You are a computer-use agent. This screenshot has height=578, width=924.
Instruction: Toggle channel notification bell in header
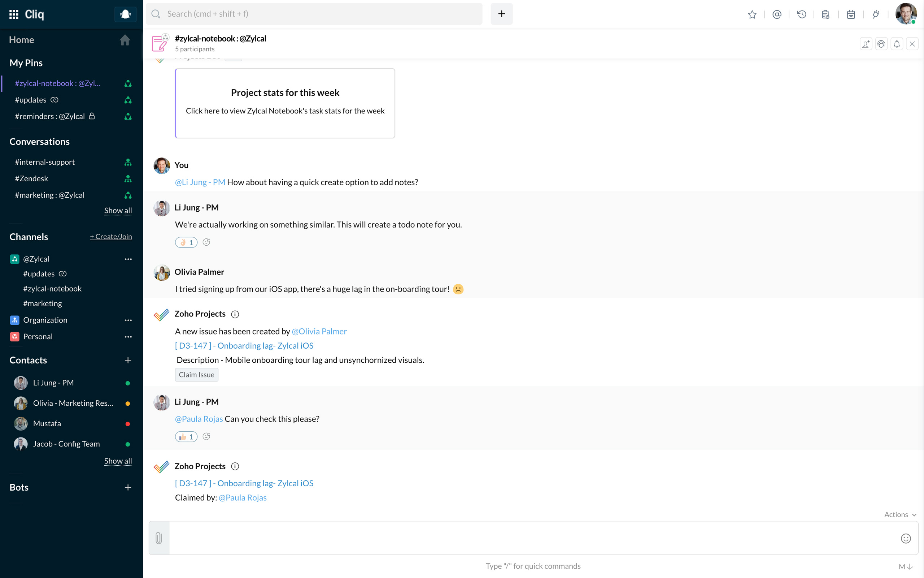point(897,44)
